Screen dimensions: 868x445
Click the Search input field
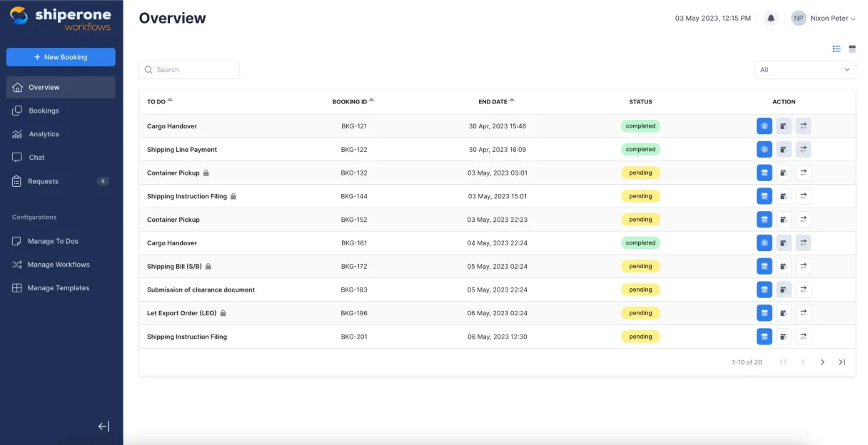coord(189,70)
